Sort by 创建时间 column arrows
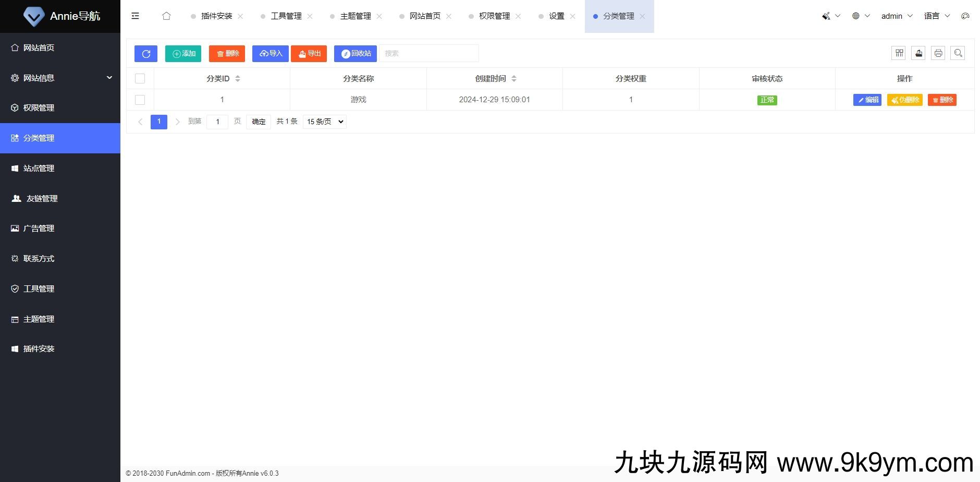 (x=514, y=79)
